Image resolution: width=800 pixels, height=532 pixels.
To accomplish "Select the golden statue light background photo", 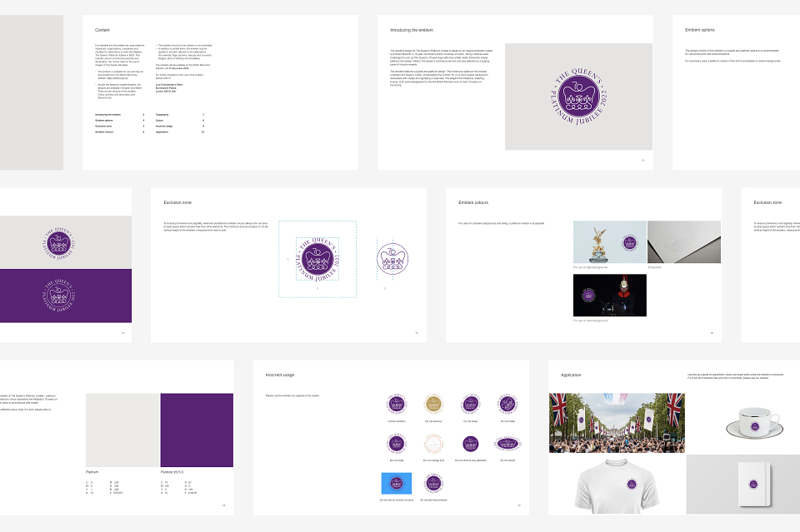I will [x=610, y=242].
